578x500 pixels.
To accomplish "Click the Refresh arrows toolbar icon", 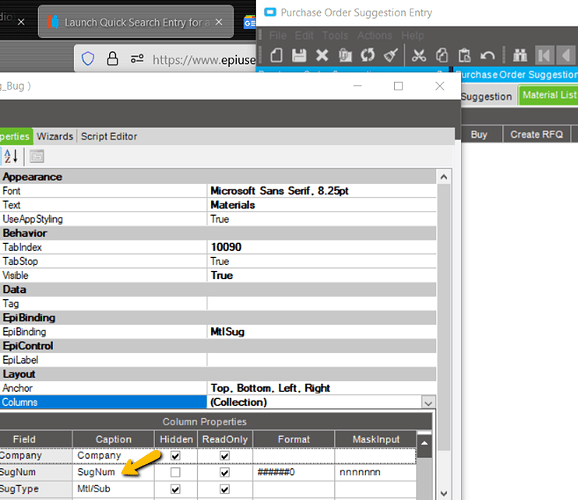I will [368, 55].
